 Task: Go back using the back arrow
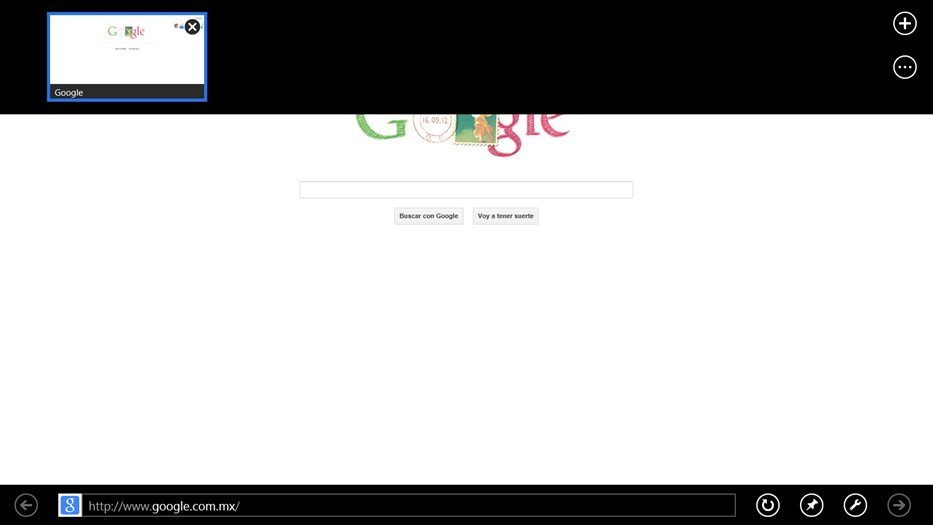tap(27, 505)
